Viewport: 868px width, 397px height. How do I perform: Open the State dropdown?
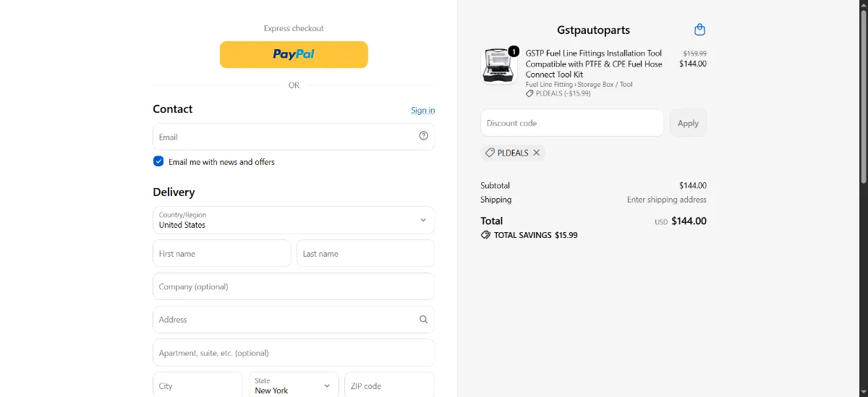coord(294,385)
